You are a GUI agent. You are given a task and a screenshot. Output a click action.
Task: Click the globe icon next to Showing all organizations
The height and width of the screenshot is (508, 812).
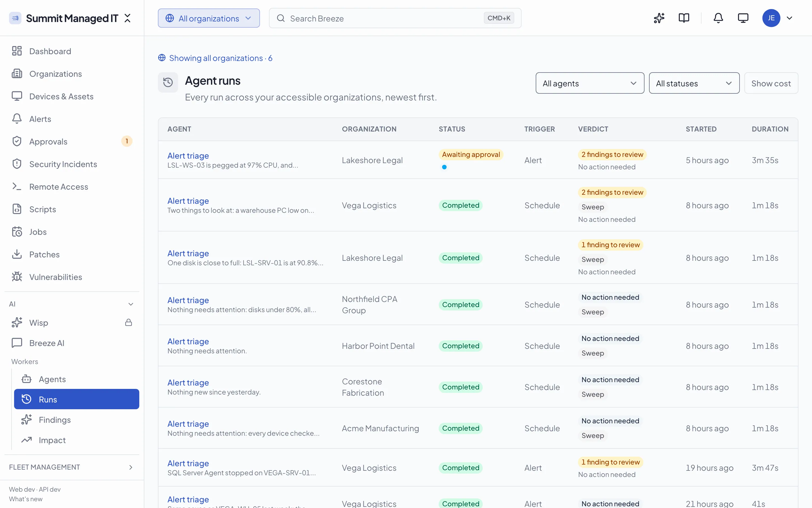coord(162,58)
